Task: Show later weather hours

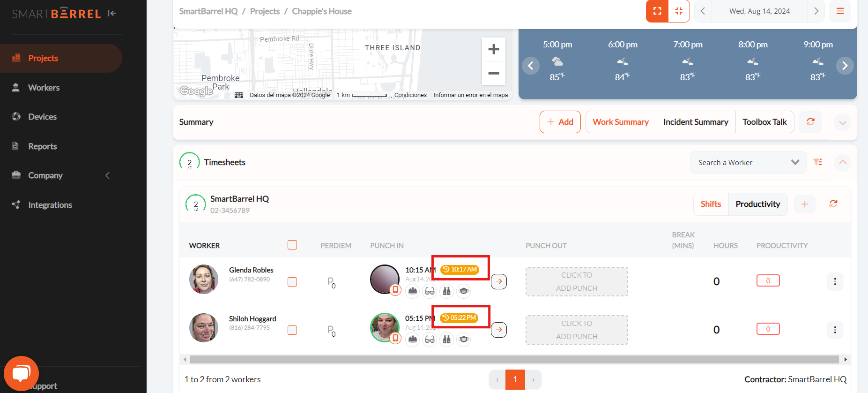Action: click(845, 66)
